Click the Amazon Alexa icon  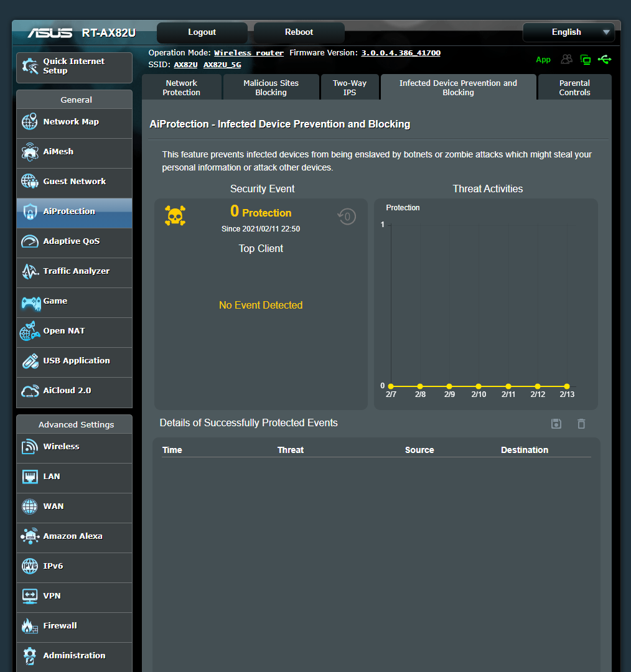click(x=30, y=536)
